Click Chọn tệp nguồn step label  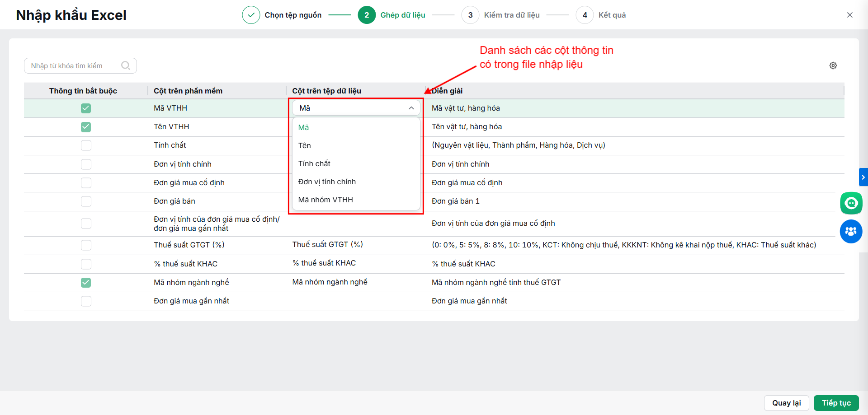[293, 15]
